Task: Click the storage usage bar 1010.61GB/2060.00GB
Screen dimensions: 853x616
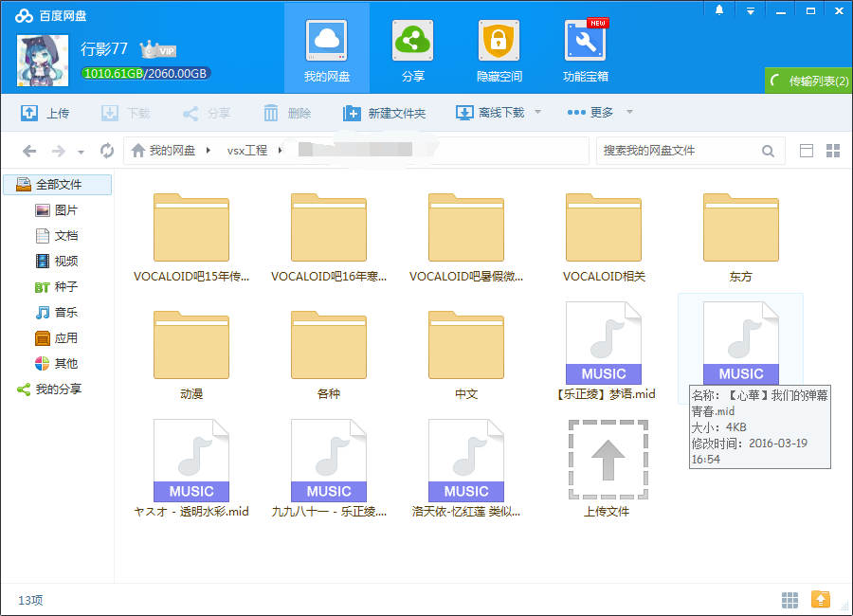Action: click(x=145, y=74)
